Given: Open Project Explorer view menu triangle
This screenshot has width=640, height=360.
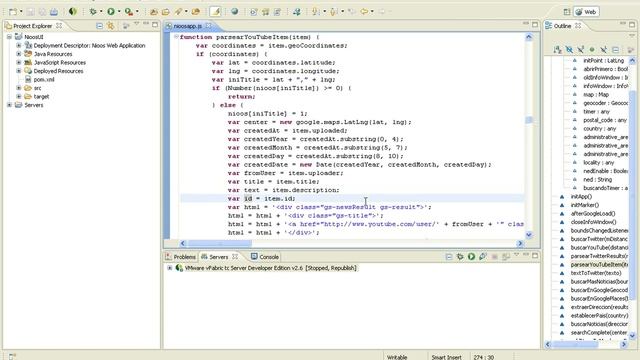Looking at the screenshot, I should click(x=137, y=24).
